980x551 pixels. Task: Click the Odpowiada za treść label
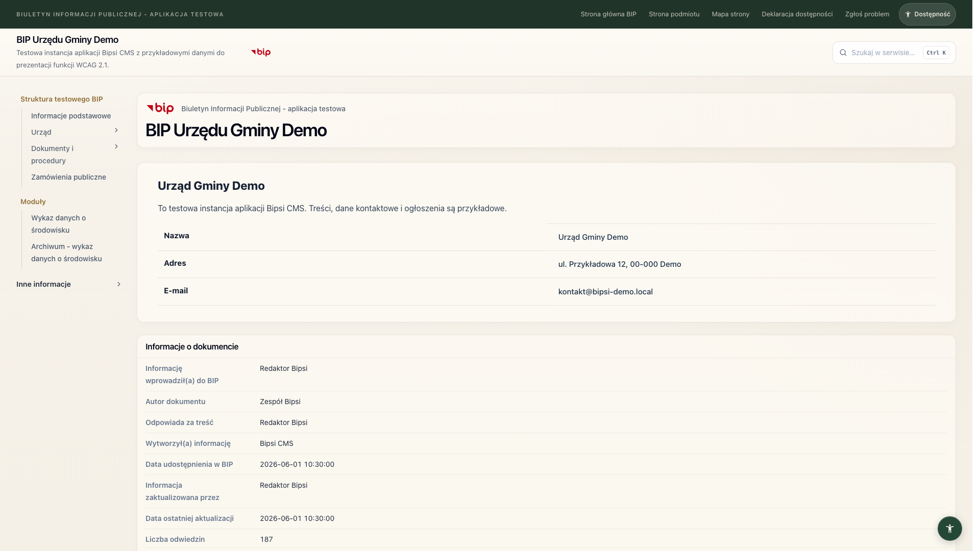pos(180,422)
